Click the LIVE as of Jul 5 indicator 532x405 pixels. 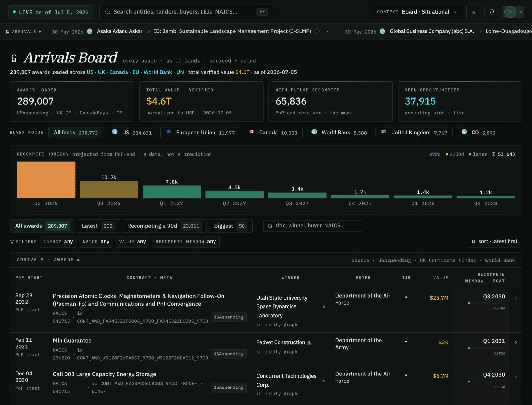tap(51, 12)
